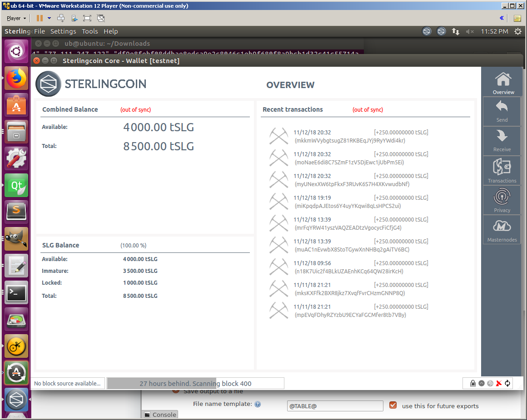
Task: Open Software Updater from the dock
Action: pyautogui.click(x=16, y=373)
